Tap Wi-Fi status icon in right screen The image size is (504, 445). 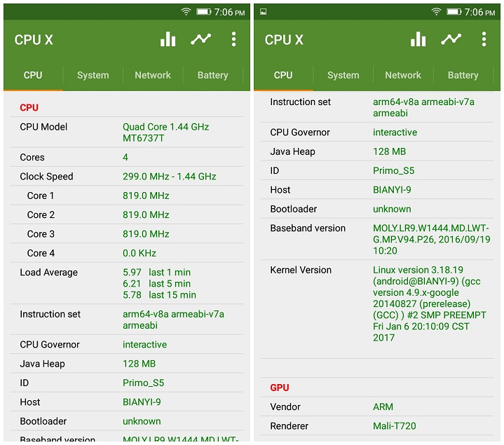click(436, 12)
